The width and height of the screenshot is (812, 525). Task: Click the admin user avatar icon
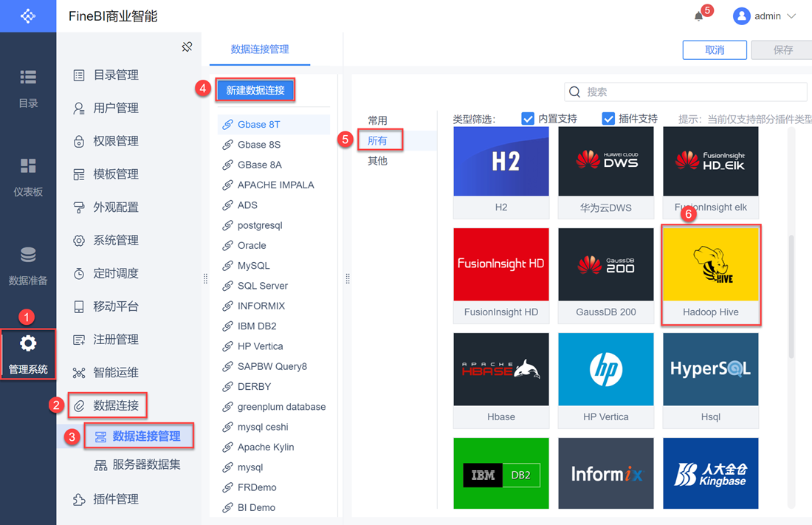[742, 16]
